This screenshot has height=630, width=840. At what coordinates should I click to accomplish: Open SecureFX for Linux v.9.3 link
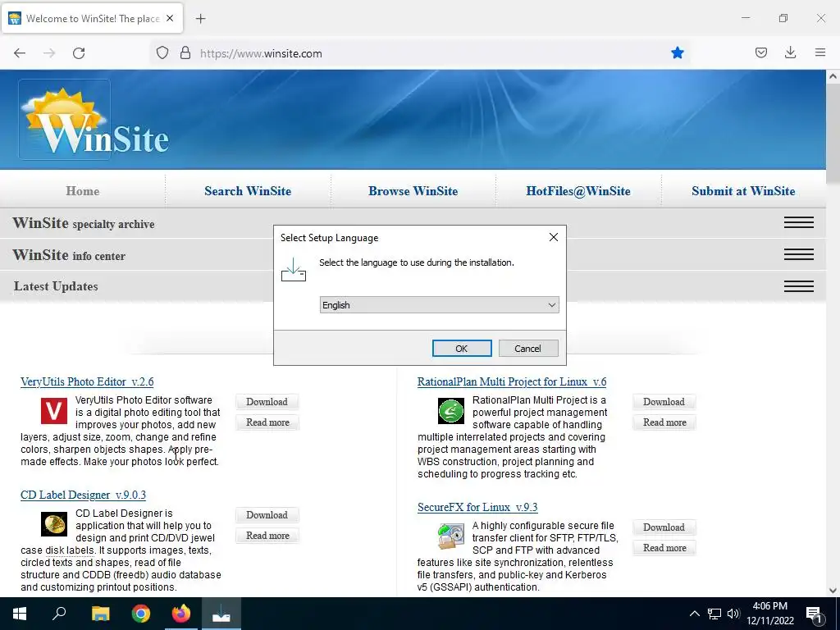coord(477,507)
